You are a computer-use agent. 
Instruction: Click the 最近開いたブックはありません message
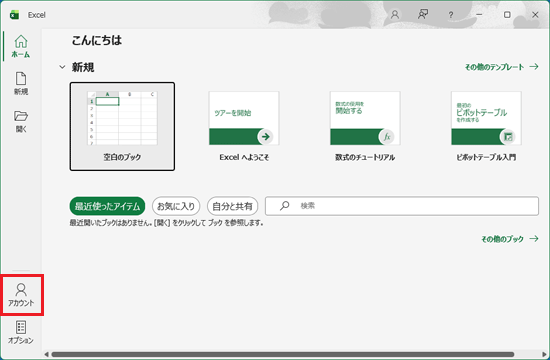coord(166,223)
